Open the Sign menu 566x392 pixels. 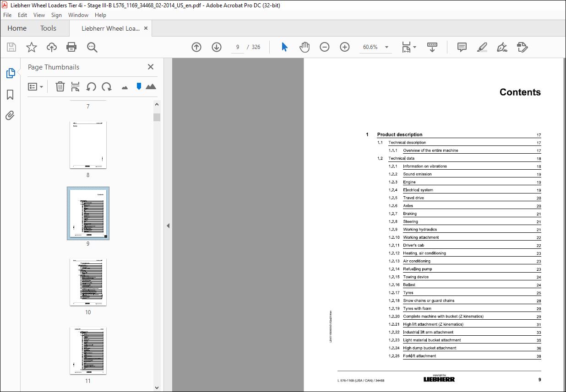pos(56,15)
